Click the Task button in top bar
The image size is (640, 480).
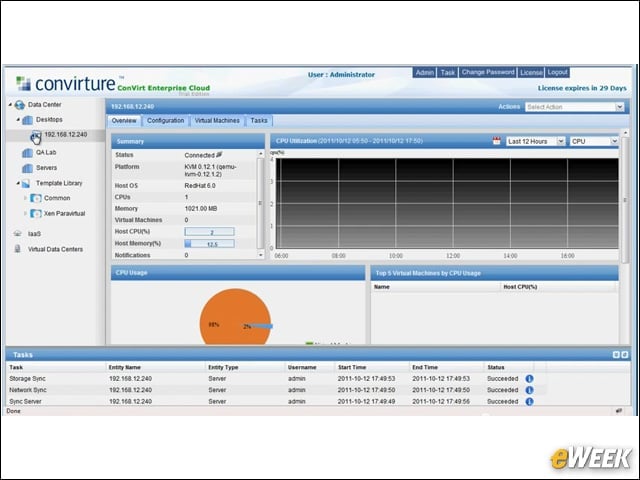447,73
